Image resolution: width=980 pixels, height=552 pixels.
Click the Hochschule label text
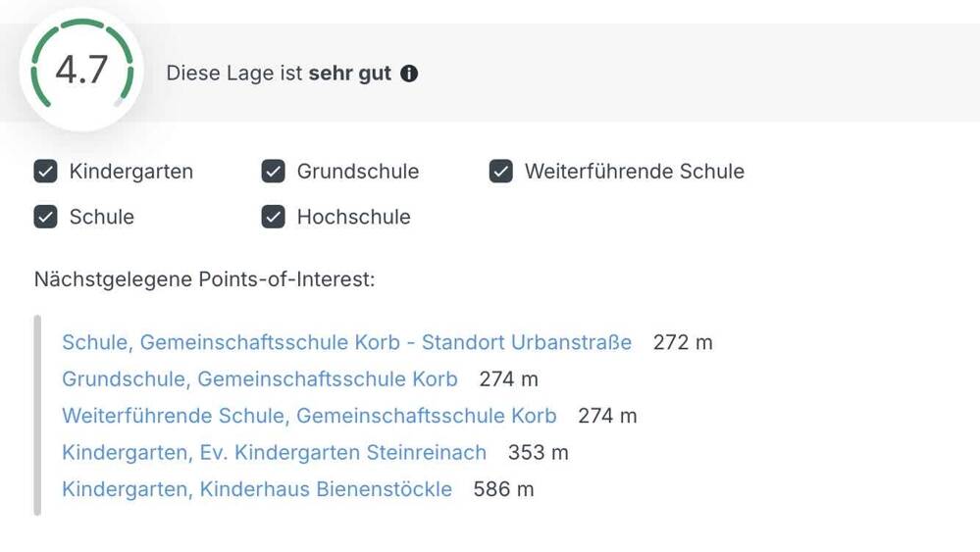pyautogui.click(x=354, y=217)
